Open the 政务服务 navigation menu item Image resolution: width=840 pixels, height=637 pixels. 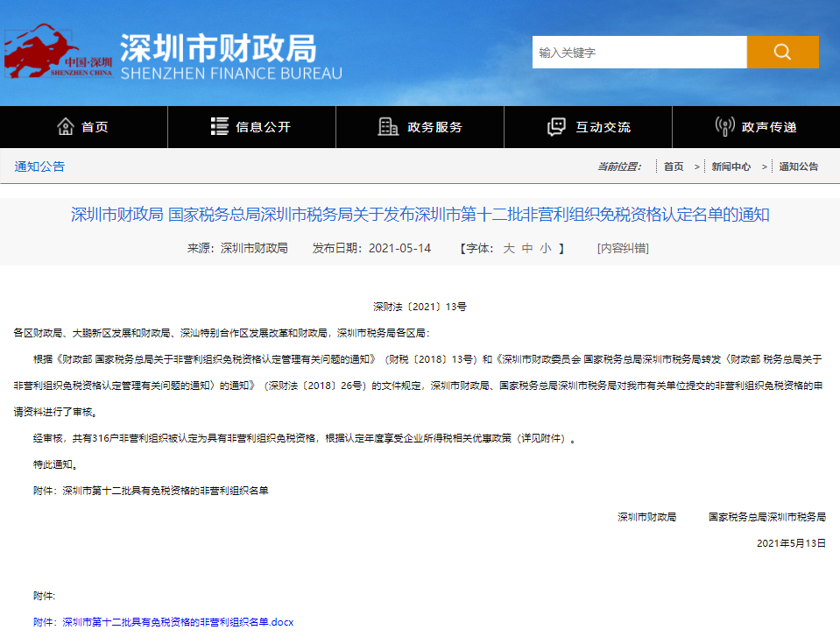pos(434,127)
